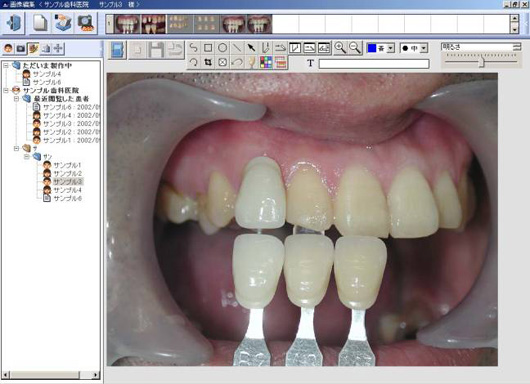This screenshot has width=530, height=384.
Task: Activate the arrow pointer tool
Action: pyautogui.click(x=251, y=48)
